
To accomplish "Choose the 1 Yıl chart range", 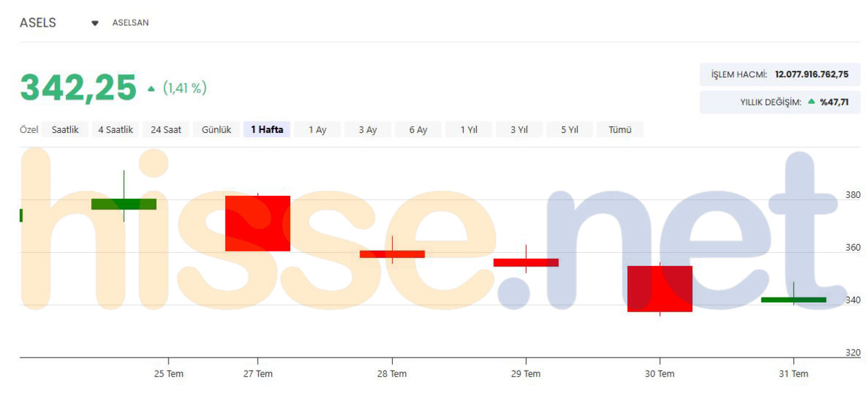I will (469, 130).
